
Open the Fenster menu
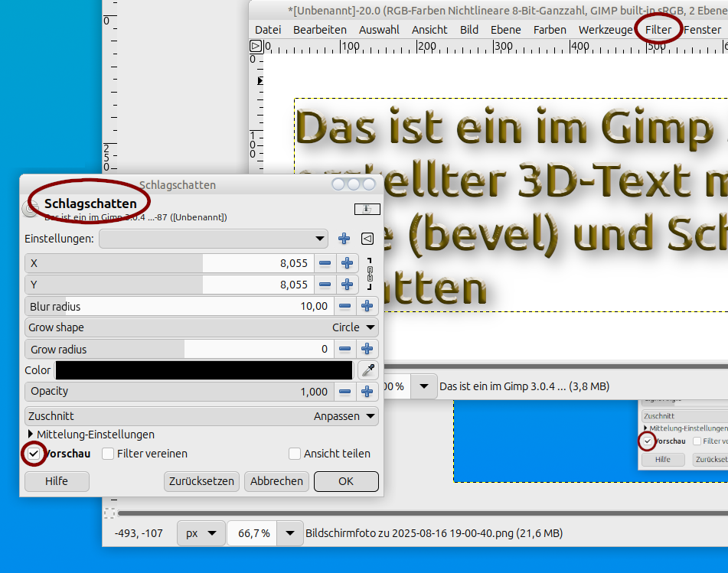[702, 30]
